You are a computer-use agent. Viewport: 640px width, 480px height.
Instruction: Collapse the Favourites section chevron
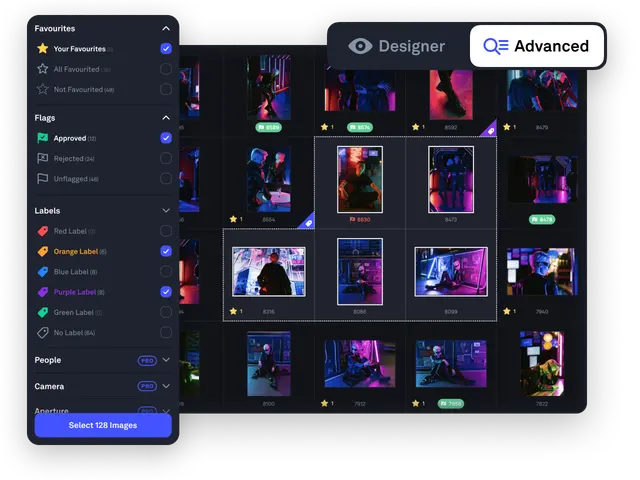pyautogui.click(x=166, y=29)
